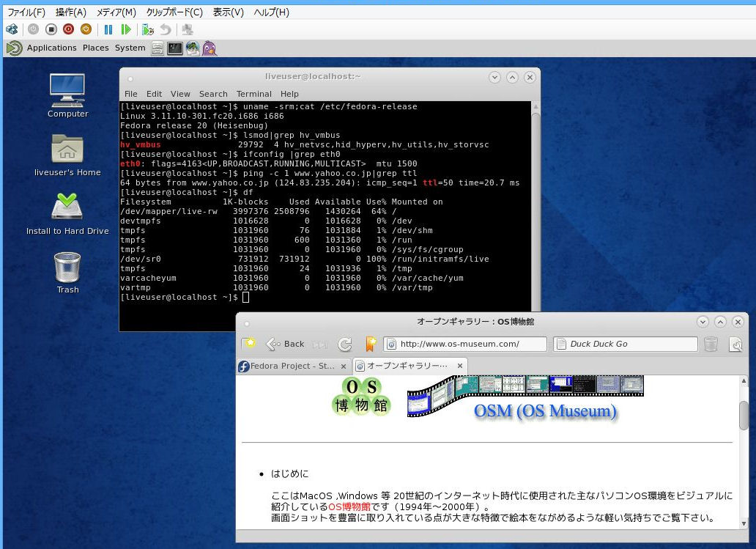
Task: Open the Places panel menu
Action: pos(95,48)
